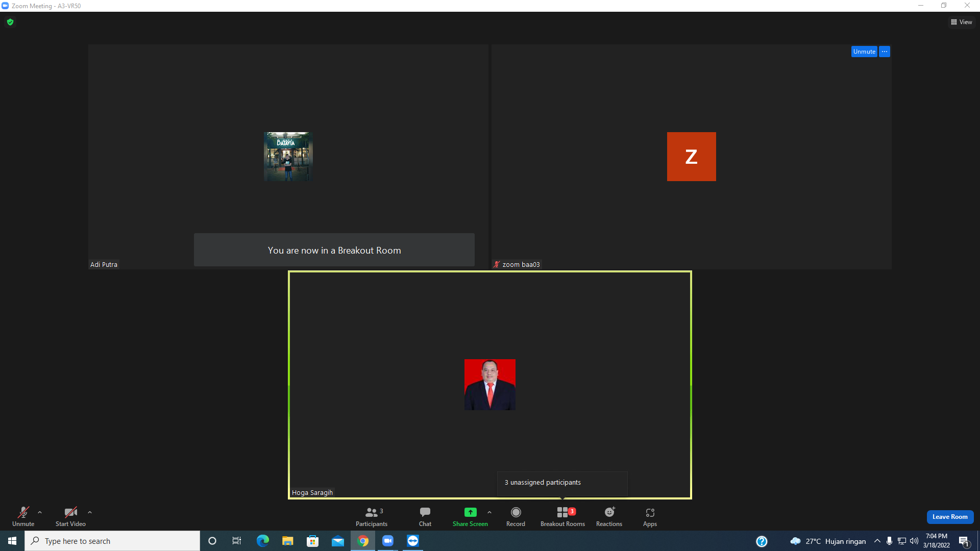Click the zoom baa03 name label
Image resolution: width=980 pixels, height=551 pixels.
point(521,264)
